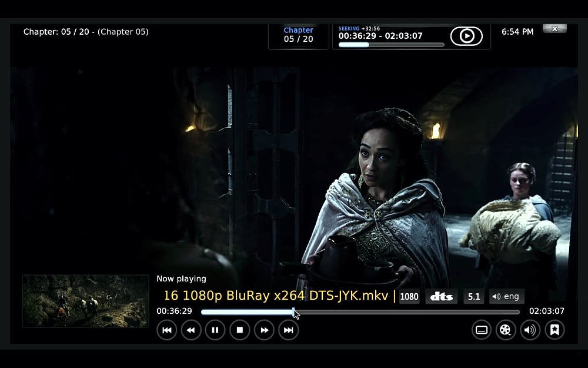This screenshot has width=588, height=368.
Task: Click the eng audio language indicator
Action: point(506,297)
